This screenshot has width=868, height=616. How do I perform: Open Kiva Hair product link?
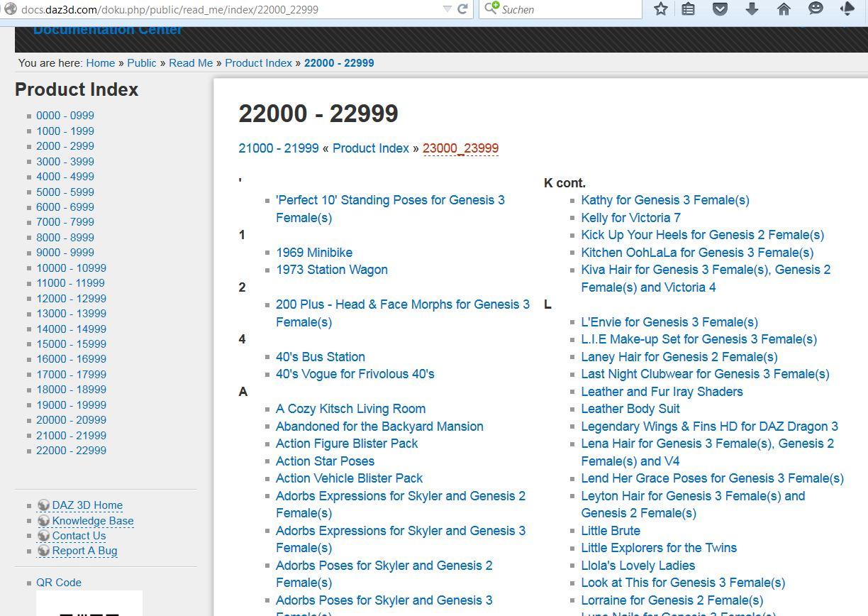point(706,278)
